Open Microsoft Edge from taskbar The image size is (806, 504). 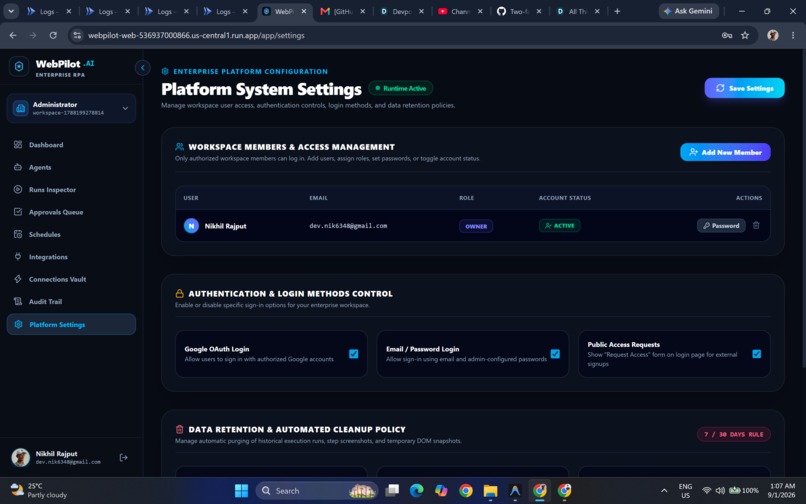pos(416,491)
